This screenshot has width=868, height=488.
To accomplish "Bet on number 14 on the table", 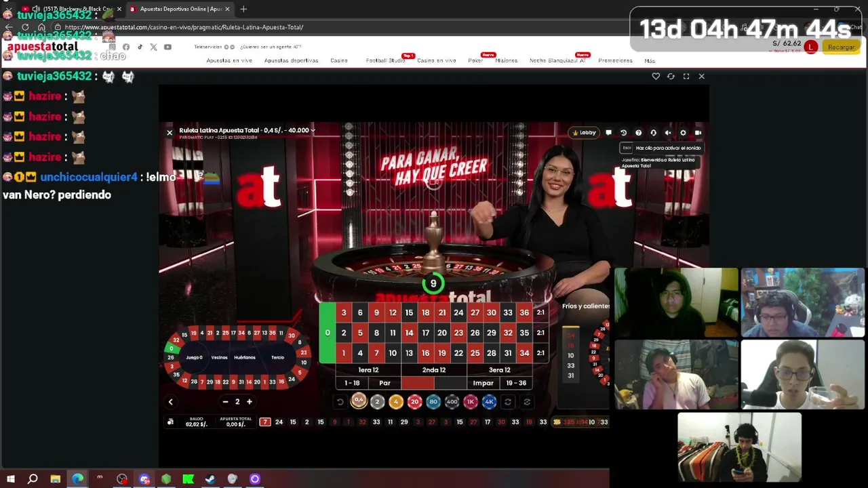I will coord(409,333).
